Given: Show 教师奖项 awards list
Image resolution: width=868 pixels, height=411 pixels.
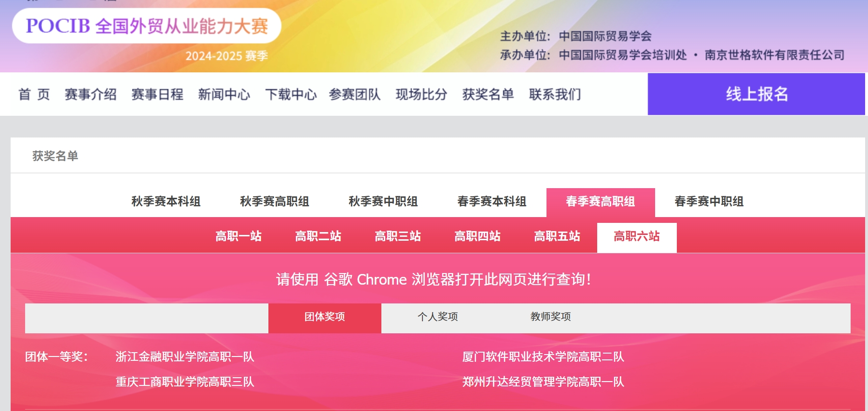Looking at the screenshot, I should click(550, 317).
